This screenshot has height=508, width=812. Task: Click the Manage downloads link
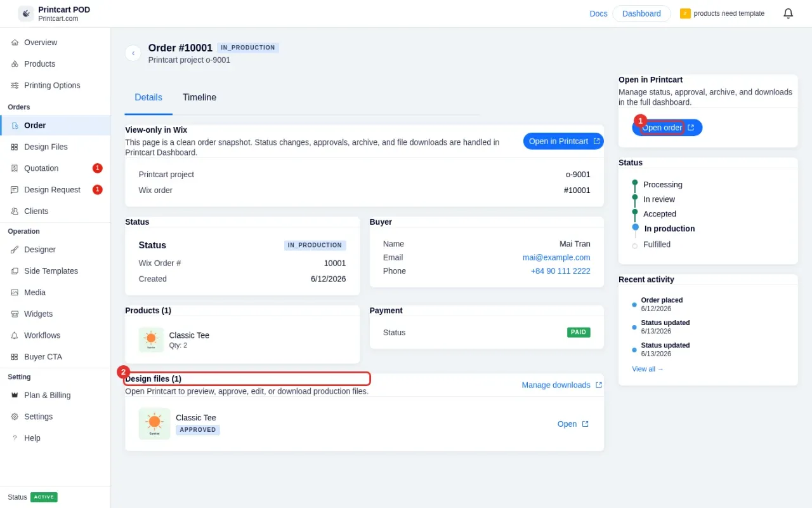point(562,385)
